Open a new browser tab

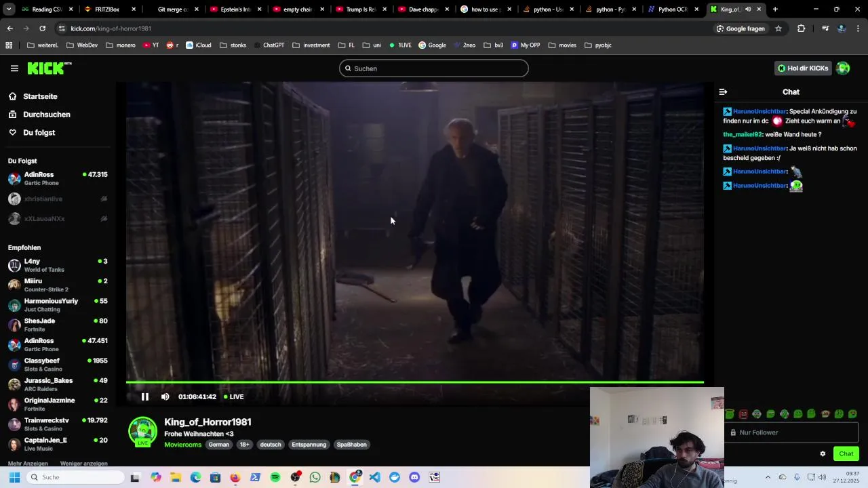[775, 9]
